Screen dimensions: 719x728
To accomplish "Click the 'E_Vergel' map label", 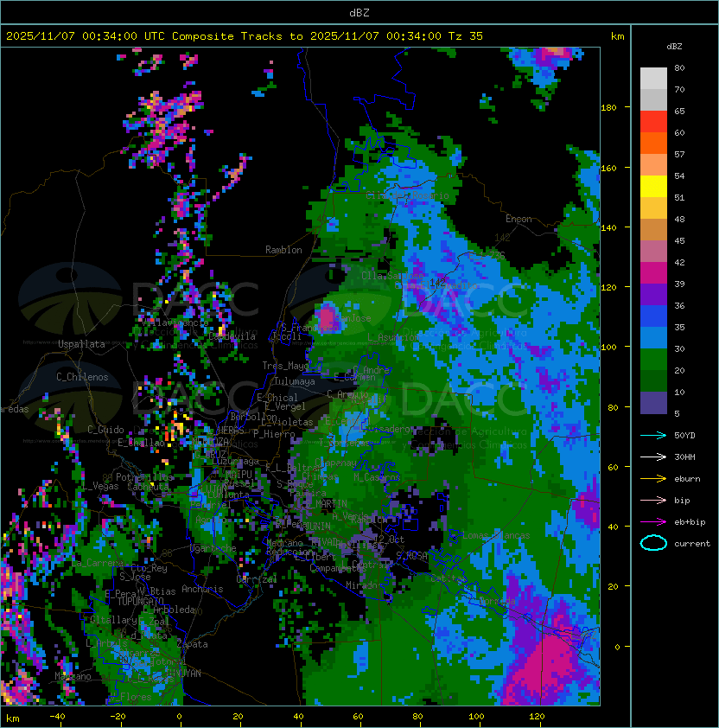I will 285,406.
